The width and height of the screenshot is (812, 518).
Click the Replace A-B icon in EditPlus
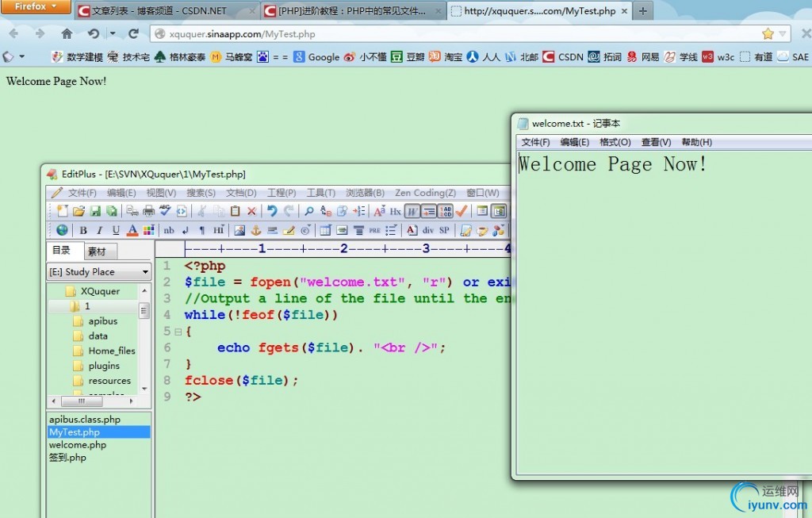click(326, 211)
